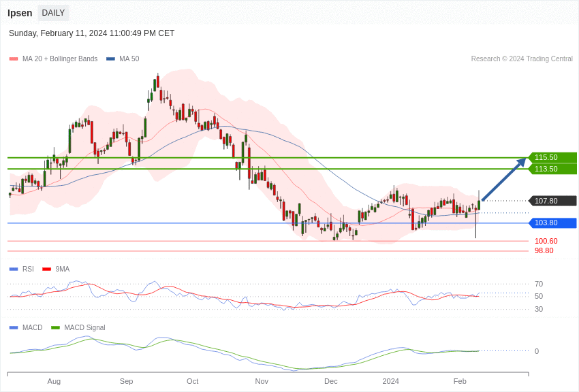Click the pink MA 20 Bollinger legend swatch

(14, 59)
